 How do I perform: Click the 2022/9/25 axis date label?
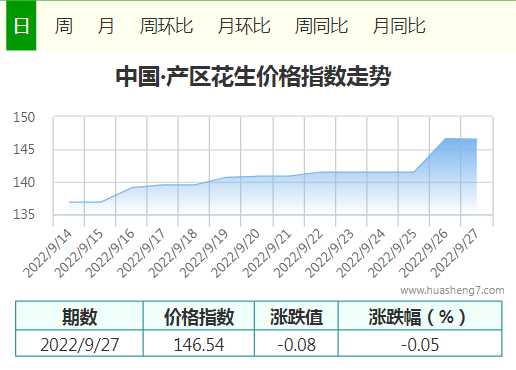click(x=392, y=253)
